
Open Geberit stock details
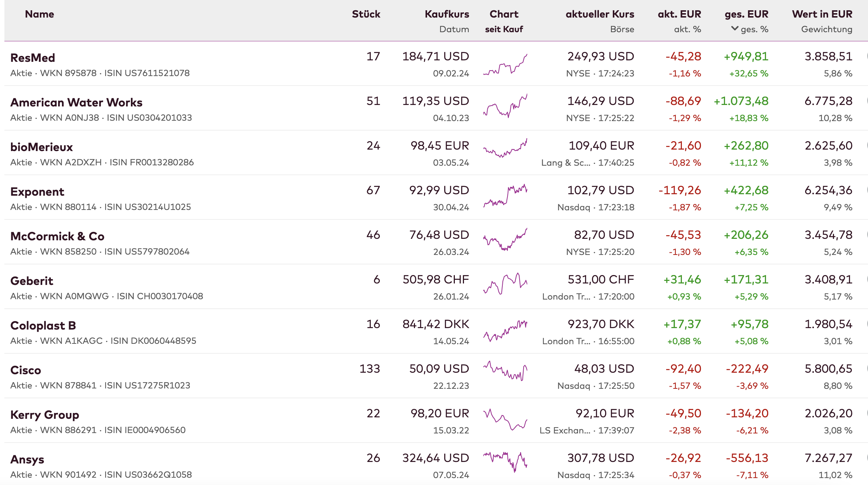pyautogui.click(x=31, y=281)
